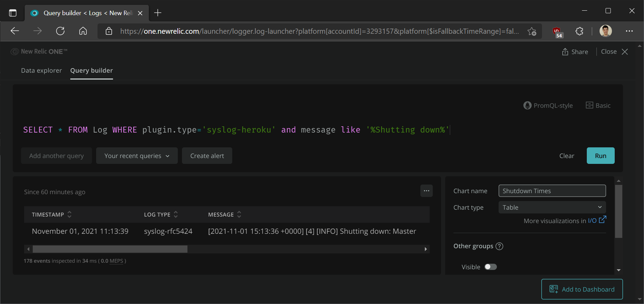The height and width of the screenshot is (304, 644).
Task: Select the syslog-rfc5424 cell
Action: [168, 231]
